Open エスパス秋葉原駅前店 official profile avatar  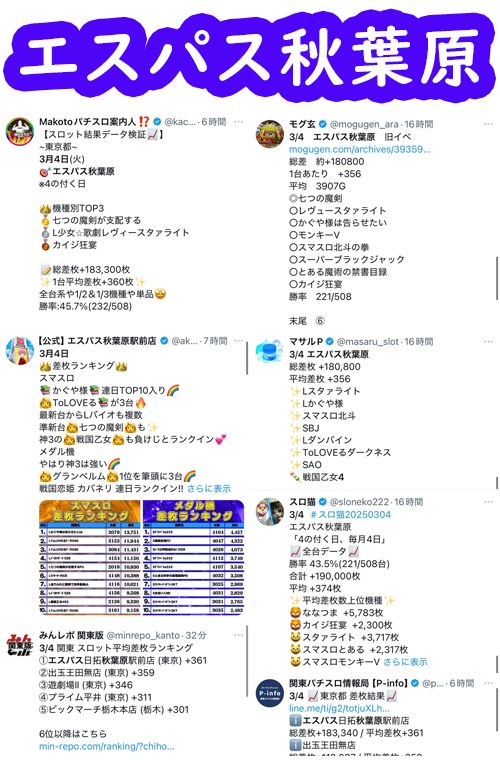pyautogui.click(x=19, y=350)
